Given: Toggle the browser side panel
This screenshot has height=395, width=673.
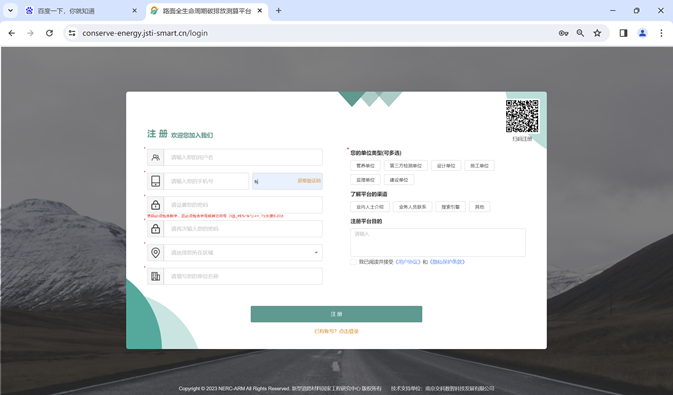Looking at the screenshot, I should point(623,33).
